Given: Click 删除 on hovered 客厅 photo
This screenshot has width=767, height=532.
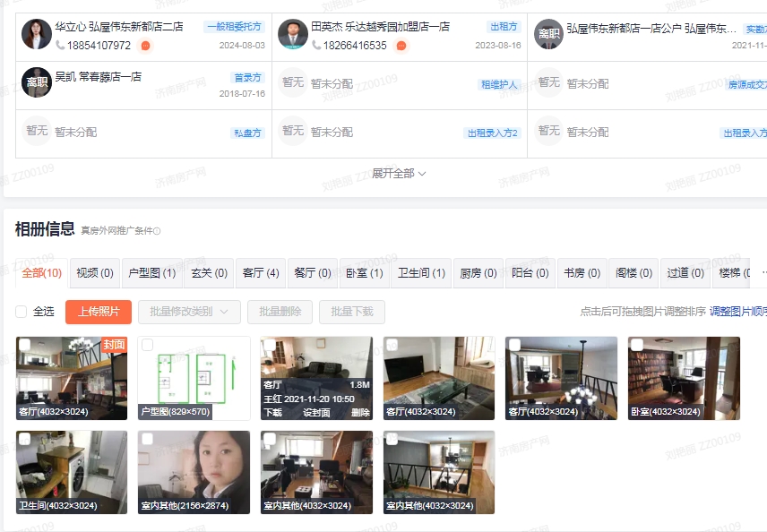Looking at the screenshot, I should (360, 413).
